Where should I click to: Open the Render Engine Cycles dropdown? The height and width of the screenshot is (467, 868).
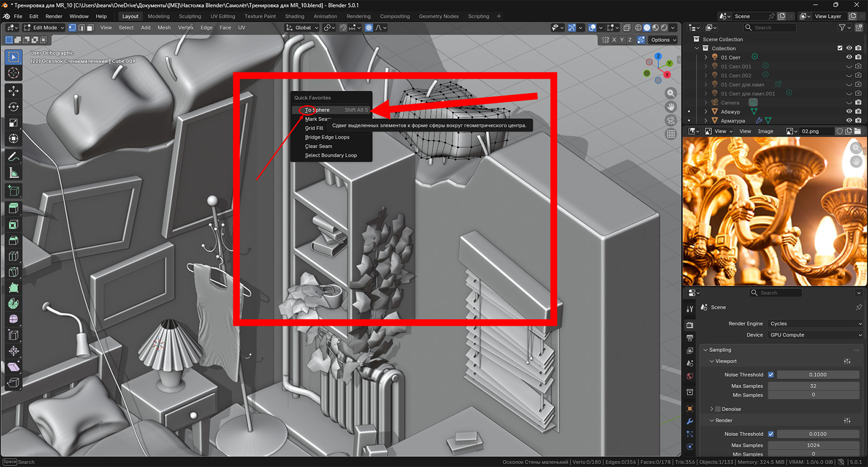[815, 324]
